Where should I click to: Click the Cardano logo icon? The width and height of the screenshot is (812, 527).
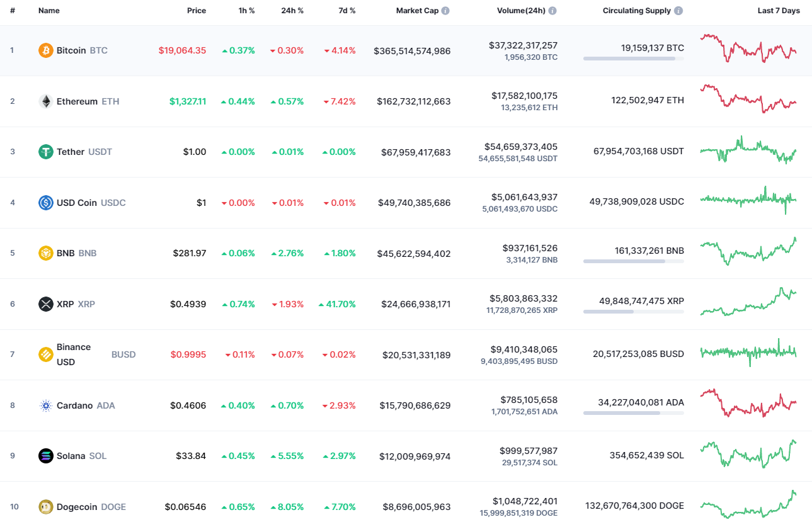click(x=45, y=405)
